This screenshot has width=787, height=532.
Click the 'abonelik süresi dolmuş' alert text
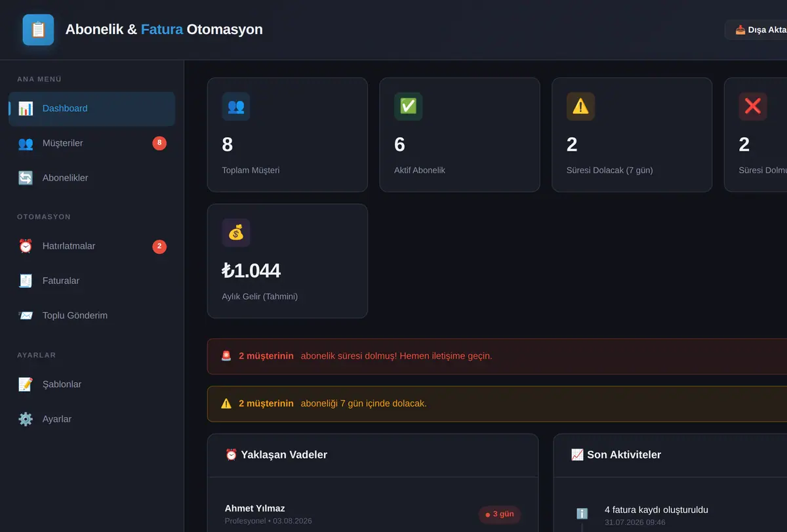coord(397,356)
